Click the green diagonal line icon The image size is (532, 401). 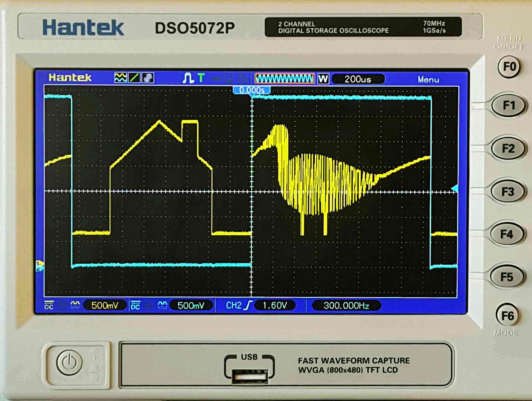[x=134, y=78]
